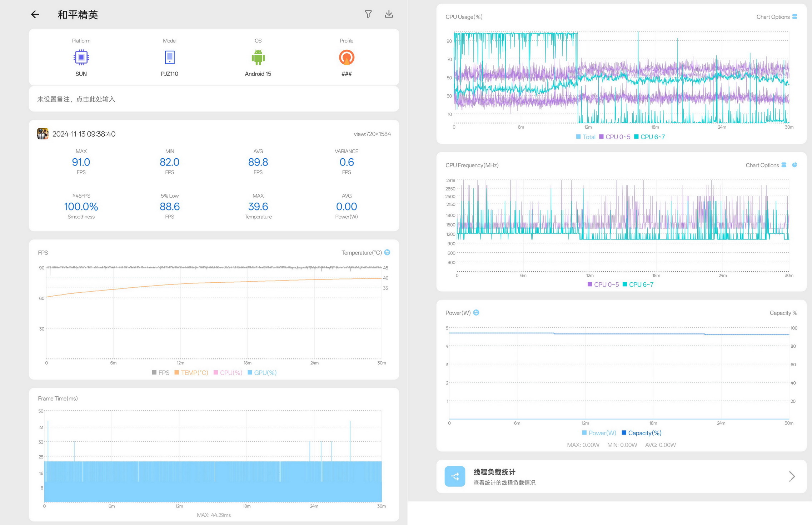Viewport: 812px width, 525px height.
Task: Click the MIN 82.0 FPS value
Action: click(x=170, y=162)
